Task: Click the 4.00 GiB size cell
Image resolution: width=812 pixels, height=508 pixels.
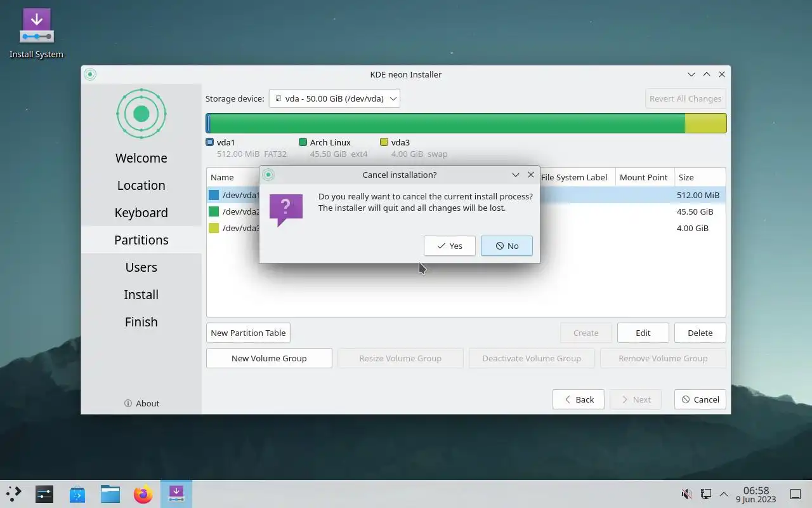Action: (x=693, y=228)
